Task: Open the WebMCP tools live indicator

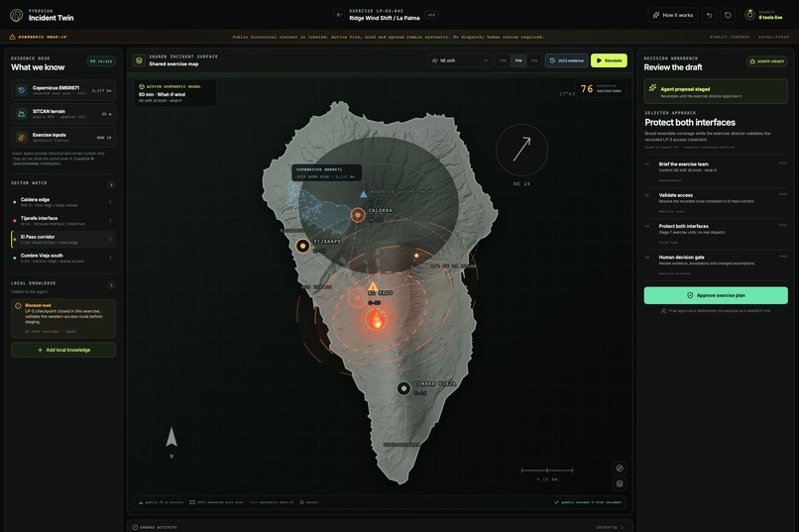Action: (765, 15)
